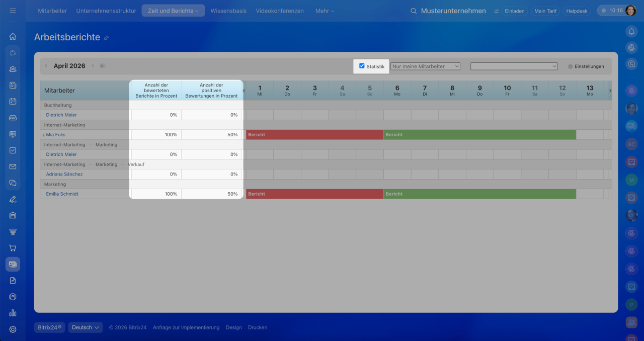Open the settings gear icon in sidebar

click(x=13, y=329)
